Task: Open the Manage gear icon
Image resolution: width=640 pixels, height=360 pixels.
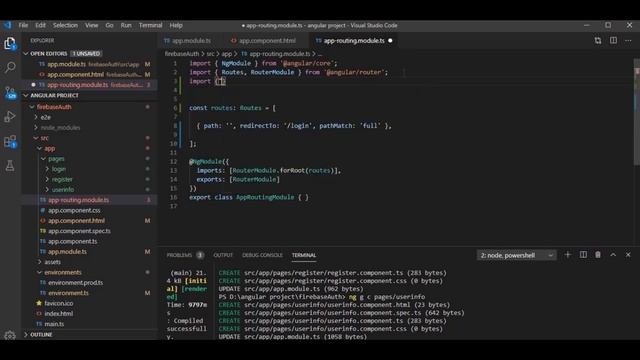Action: tap(10, 335)
